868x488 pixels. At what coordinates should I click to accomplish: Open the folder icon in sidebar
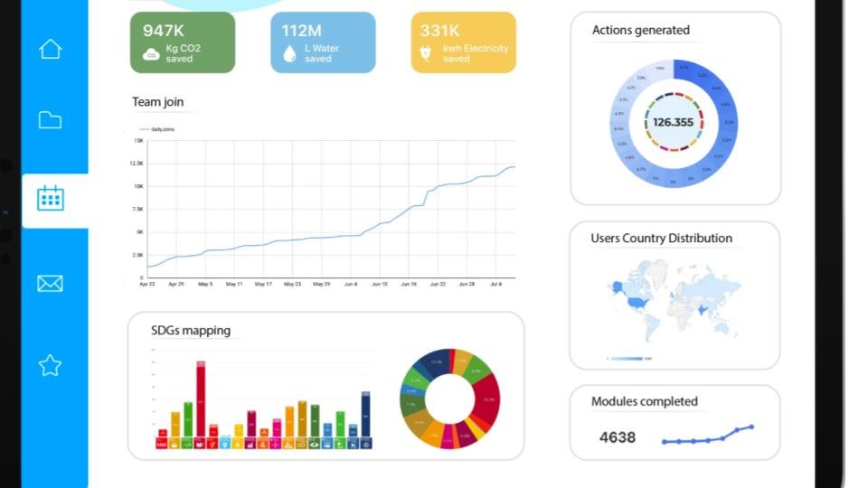(x=51, y=120)
